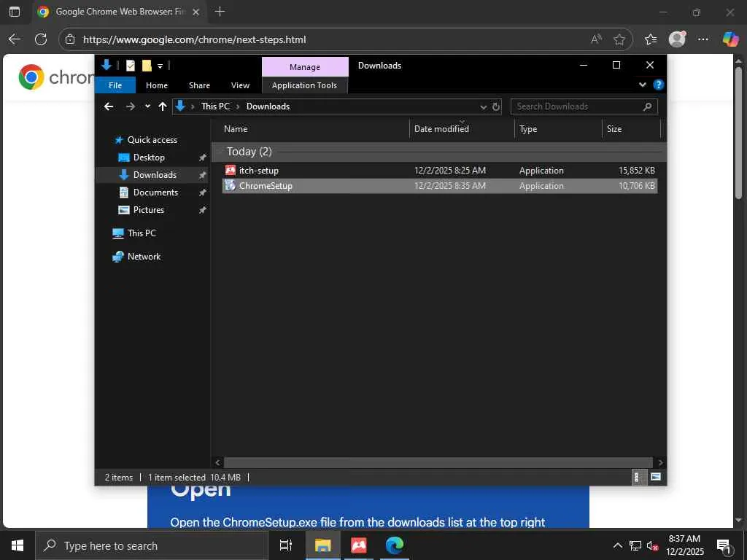Open the Share ribbon tab

coord(199,85)
